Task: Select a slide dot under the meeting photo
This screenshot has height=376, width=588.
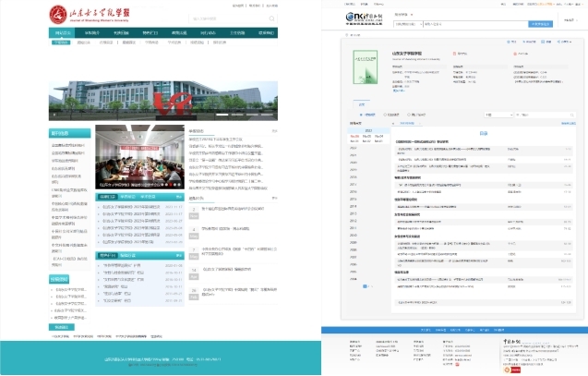Action: pos(169,184)
